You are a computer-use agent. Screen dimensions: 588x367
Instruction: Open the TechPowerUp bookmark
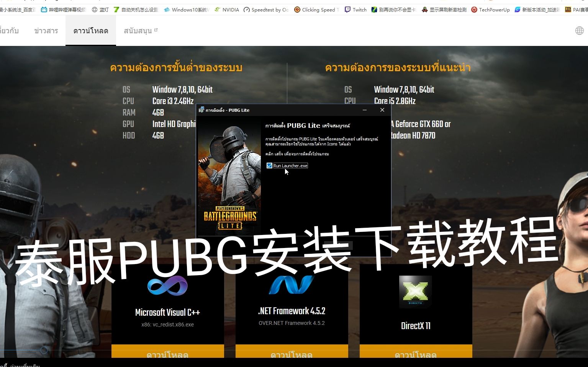pyautogui.click(x=490, y=10)
